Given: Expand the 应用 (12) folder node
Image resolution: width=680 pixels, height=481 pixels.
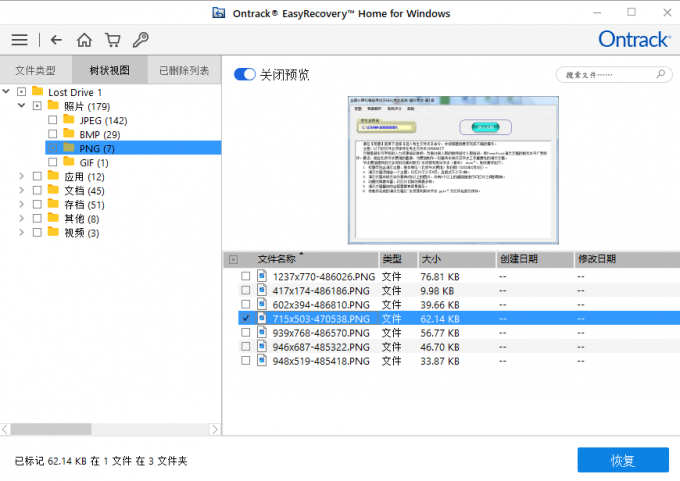Looking at the screenshot, I should [x=22, y=176].
